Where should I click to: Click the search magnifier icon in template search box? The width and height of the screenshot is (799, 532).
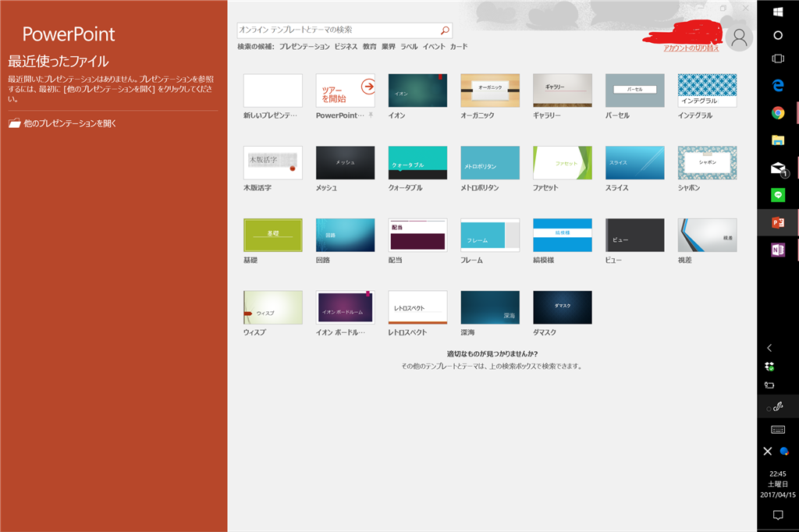tap(445, 30)
